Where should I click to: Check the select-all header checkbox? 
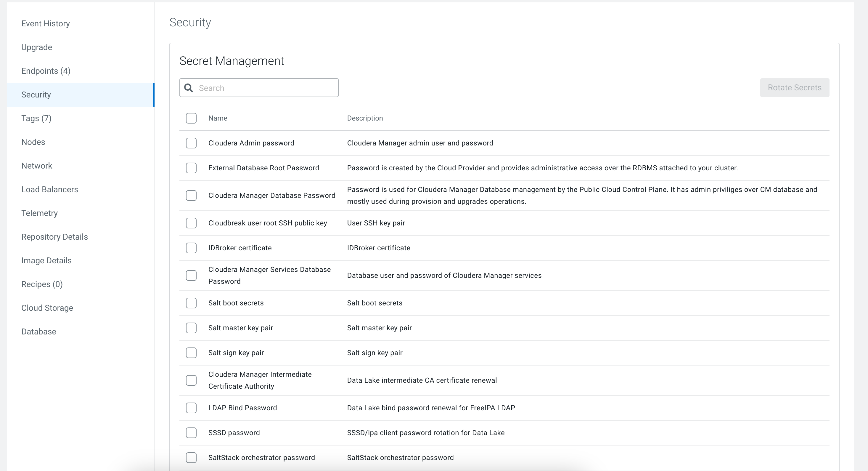[191, 118]
